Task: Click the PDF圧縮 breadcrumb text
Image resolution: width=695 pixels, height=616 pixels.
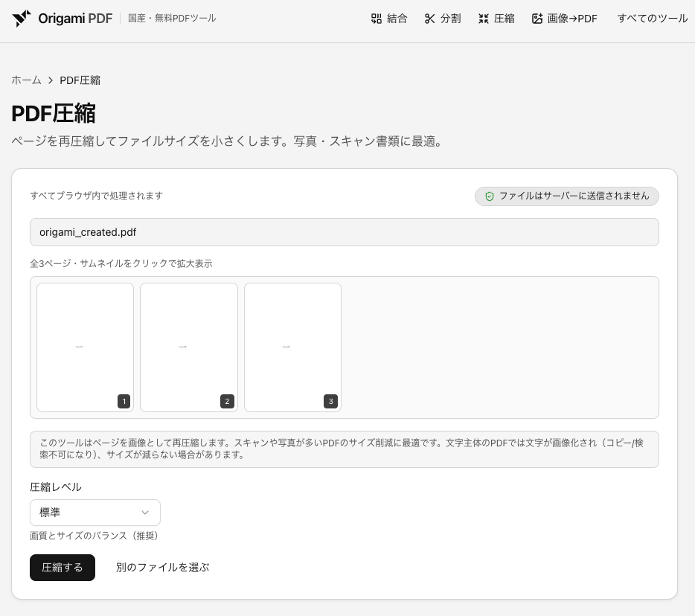Action: point(80,80)
